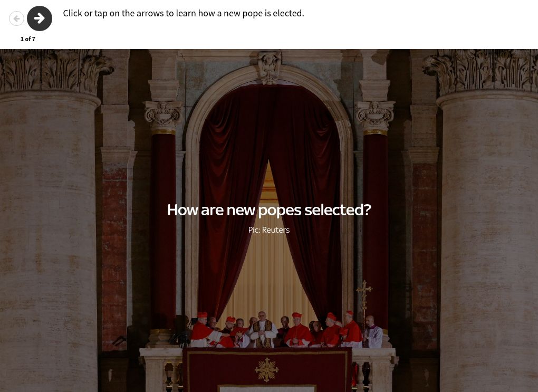Click the priest in white beside the crucifix
538x392 pixels.
coord(372,331)
